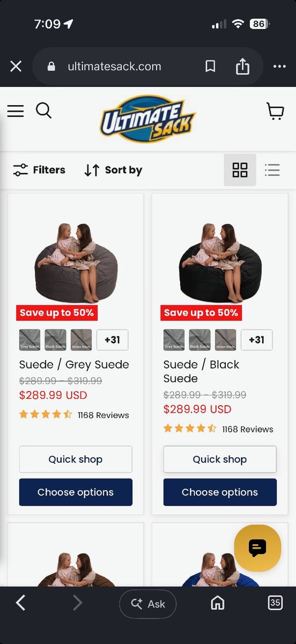Expand +31 more colors for Grey Suede

[x=112, y=340]
